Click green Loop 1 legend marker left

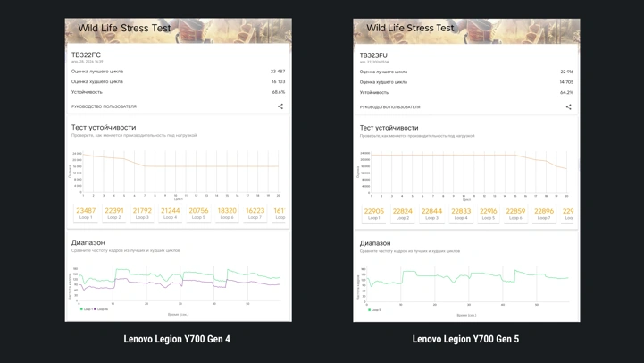pyautogui.click(x=81, y=309)
